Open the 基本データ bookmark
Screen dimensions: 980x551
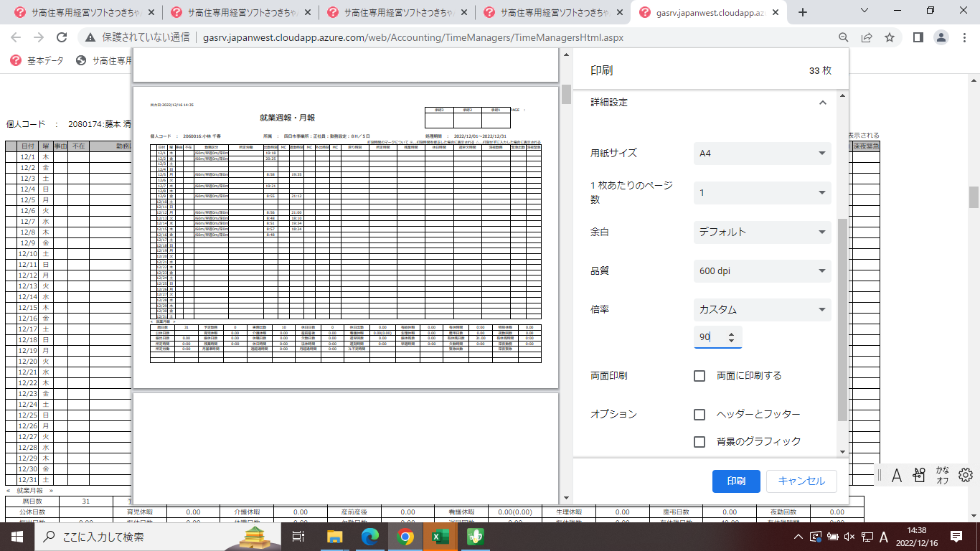[x=37, y=61]
